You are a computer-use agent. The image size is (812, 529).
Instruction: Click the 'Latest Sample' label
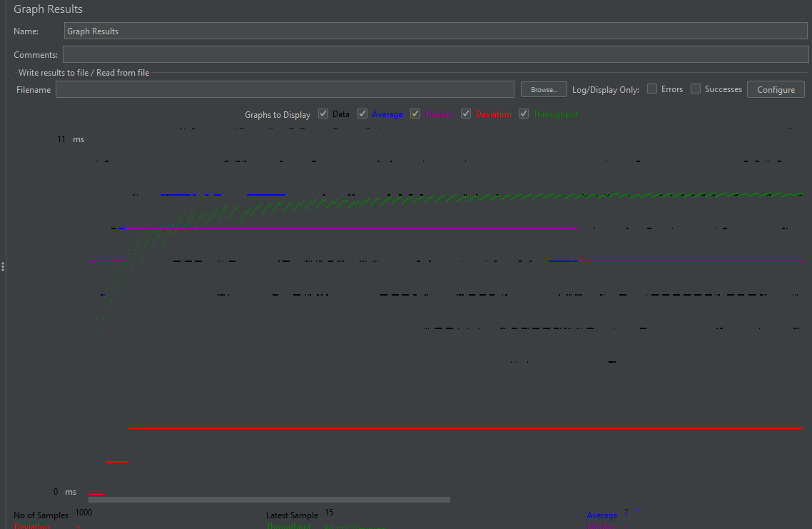click(x=292, y=515)
